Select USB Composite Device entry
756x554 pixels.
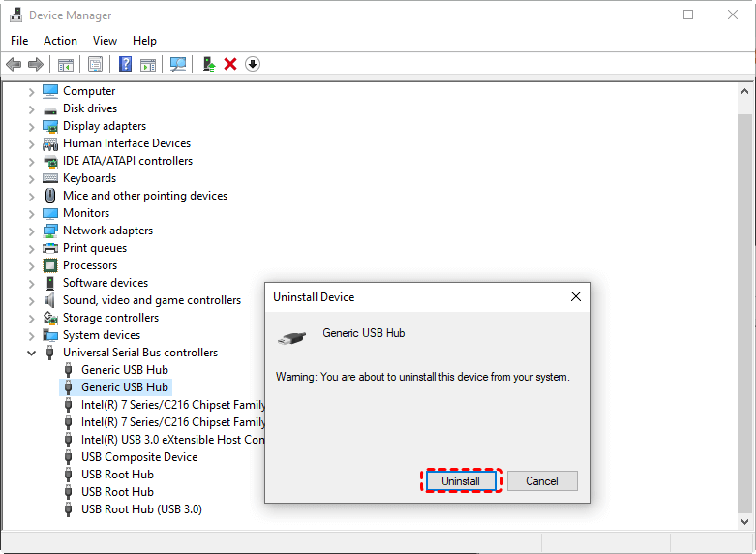click(138, 457)
